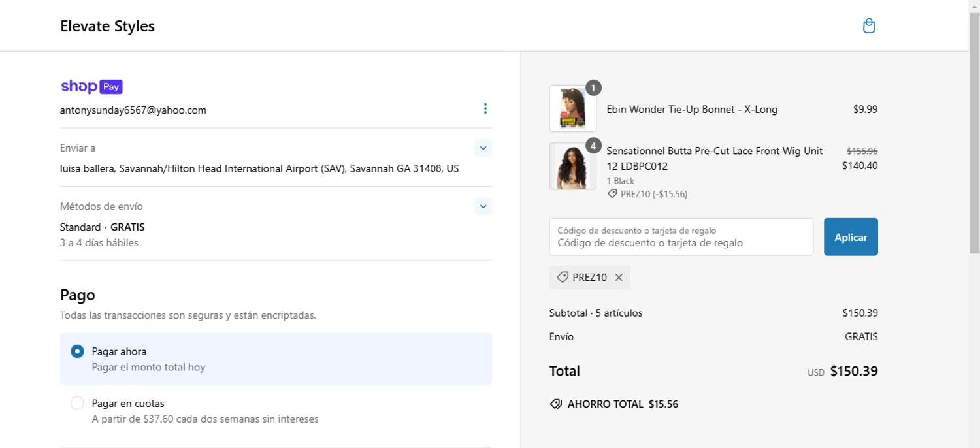Click the bonnet price $9.99
This screenshot has height=448, width=980.
[x=866, y=109]
